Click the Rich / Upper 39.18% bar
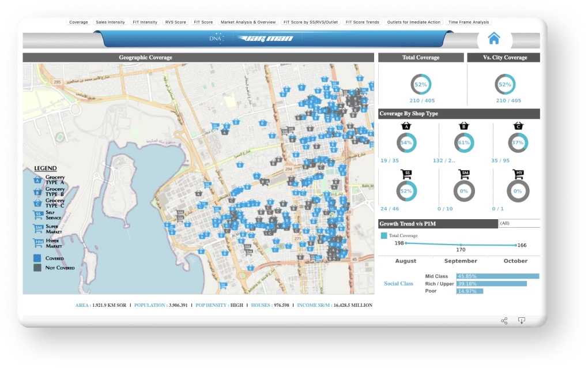Screen dimensions: 588x368 pos(492,284)
